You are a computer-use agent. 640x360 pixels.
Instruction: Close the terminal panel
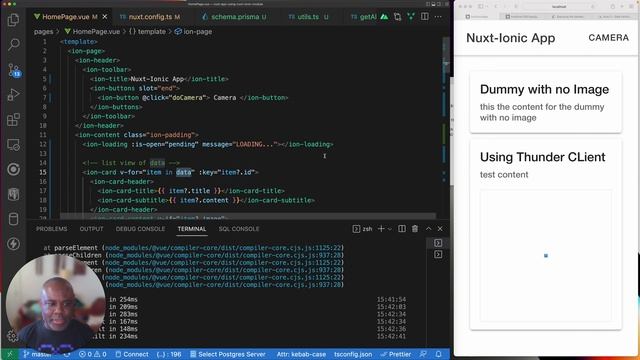440,229
